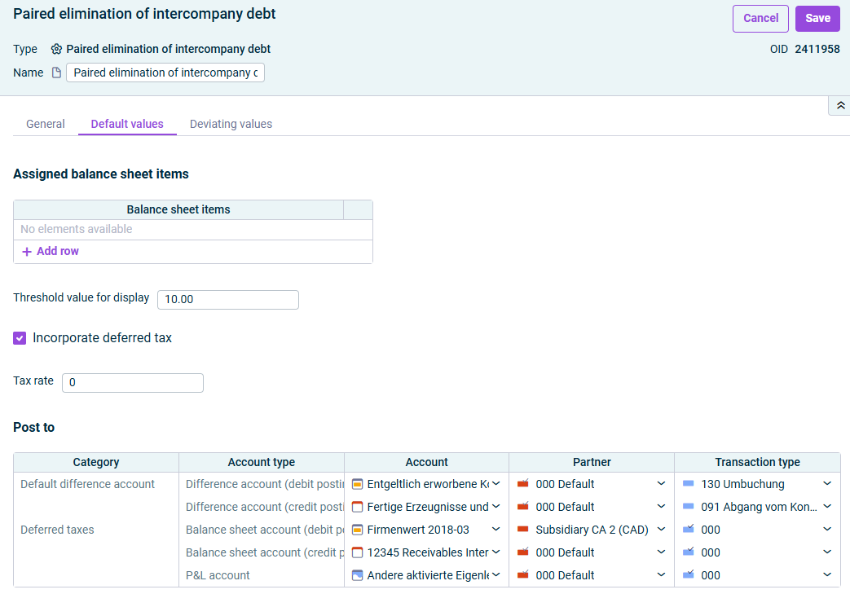Click the document icon next to Name
The width and height of the screenshot is (850, 616).
pyautogui.click(x=56, y=73)
